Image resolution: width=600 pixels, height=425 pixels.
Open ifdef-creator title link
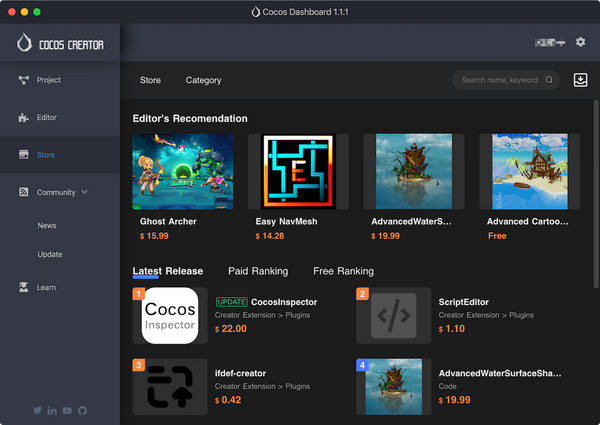pos(240,373)
